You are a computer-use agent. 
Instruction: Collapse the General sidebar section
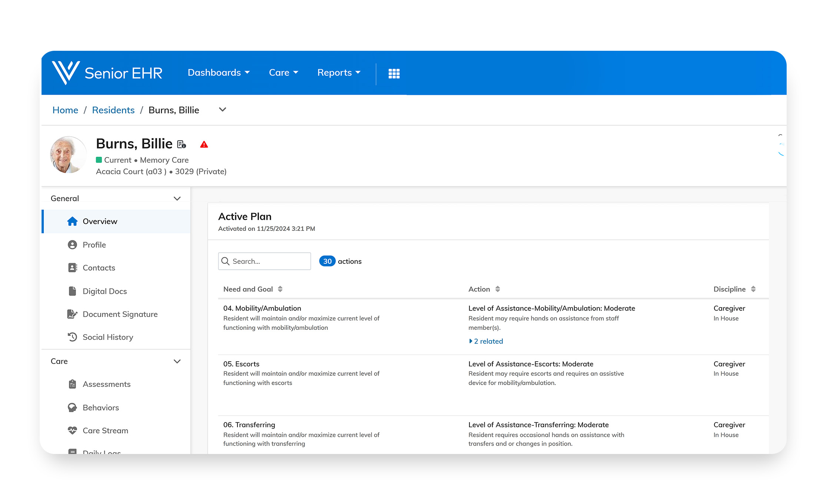pyautogui.click(x=177, y=199)
